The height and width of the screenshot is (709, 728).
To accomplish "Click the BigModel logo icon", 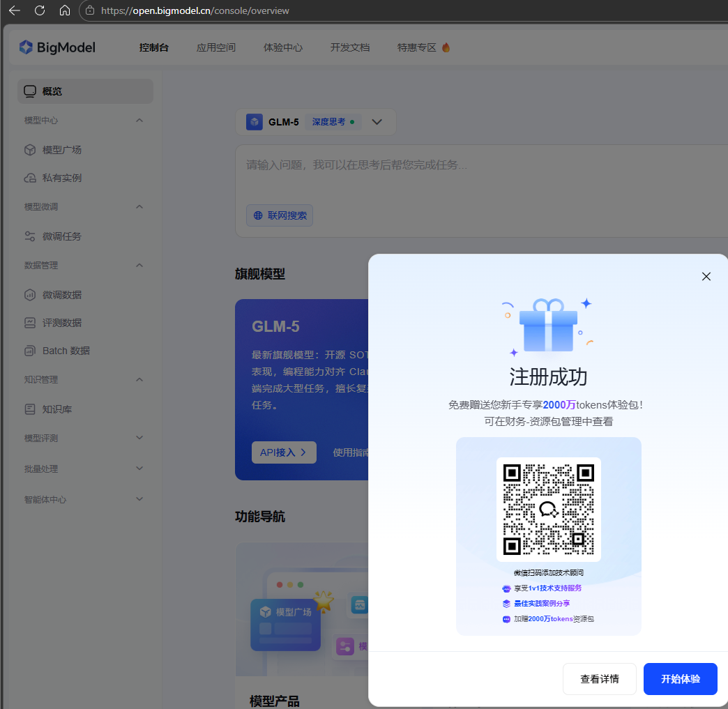I will pyautogui.click(x=26, y=47).
